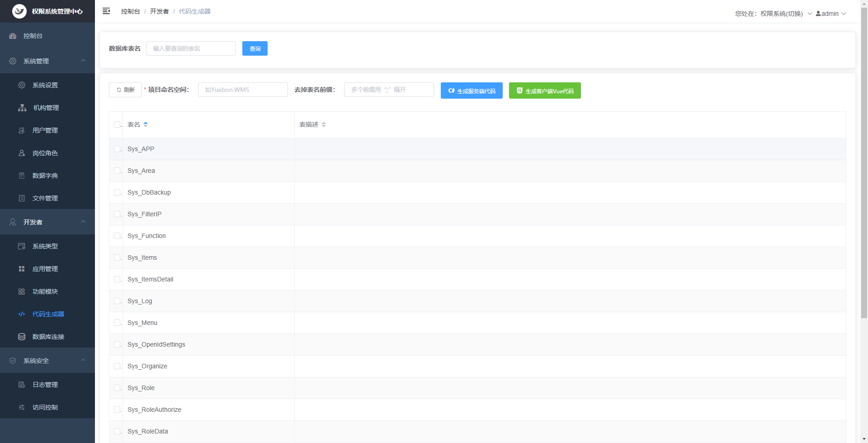Sort the table by the 表描述 sort arrows
The width and height of the screenshot is (868, 443).
pos(324,124)
